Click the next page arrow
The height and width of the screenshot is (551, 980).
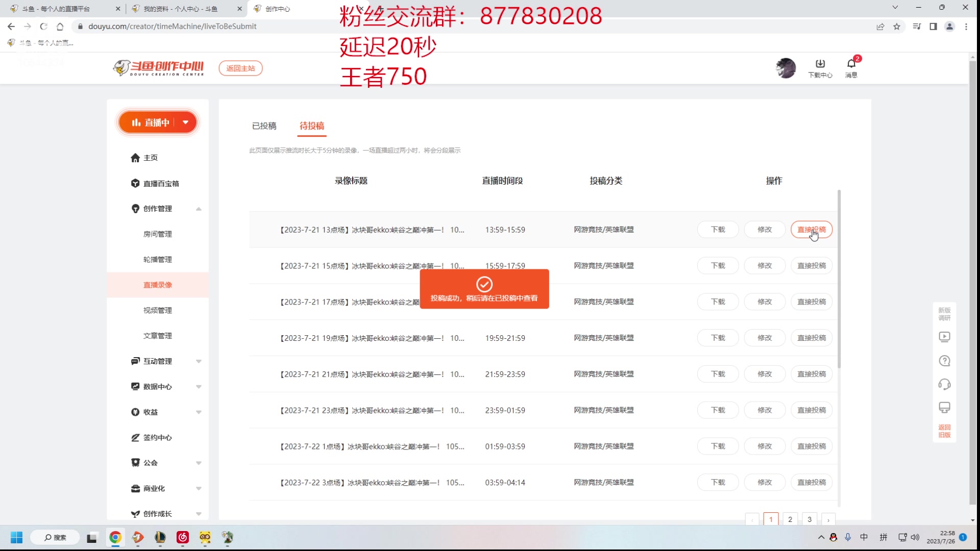828,519
